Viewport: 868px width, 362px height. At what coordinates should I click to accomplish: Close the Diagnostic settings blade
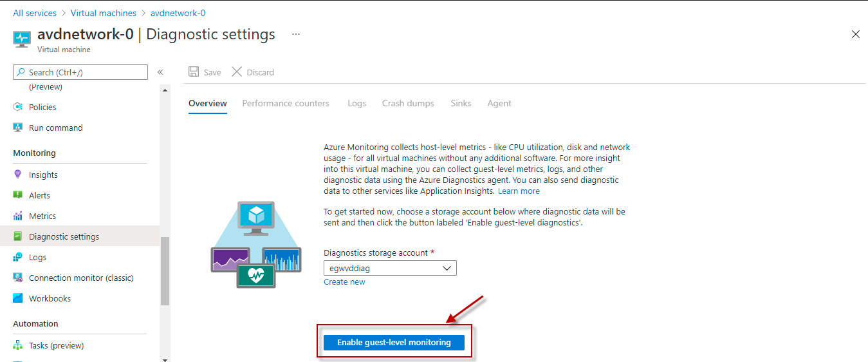point(856,34)
